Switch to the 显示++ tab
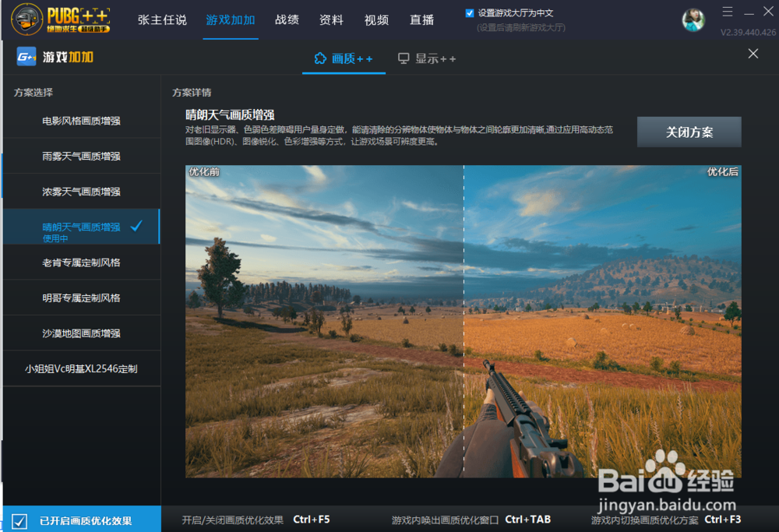 (x=427, y=58)
